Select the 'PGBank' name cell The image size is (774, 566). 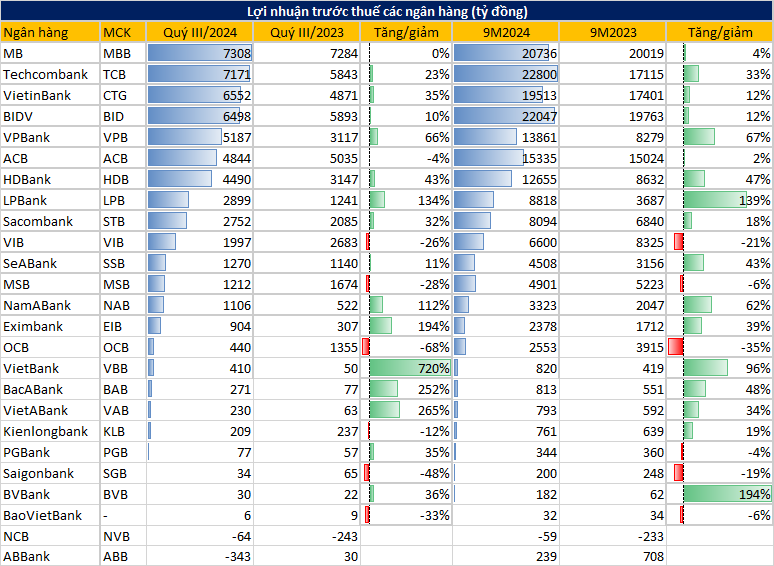[x=50, y=452]
